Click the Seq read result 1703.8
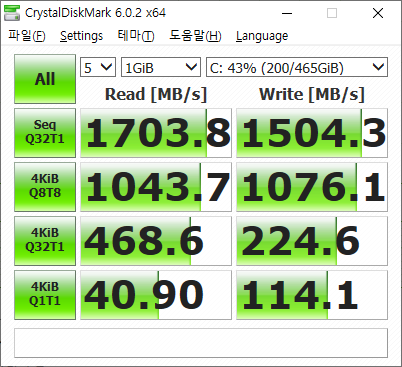 tap(156, 133)
